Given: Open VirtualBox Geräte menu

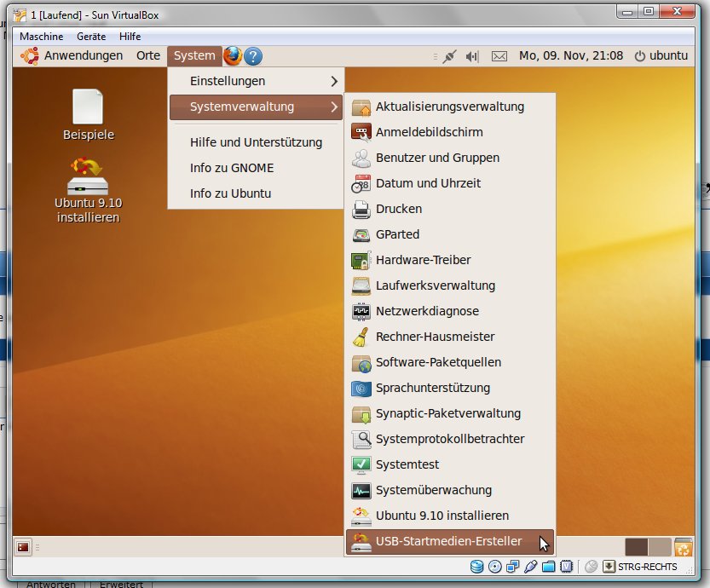Looking at the screenshot, I should tap(91, 37).
